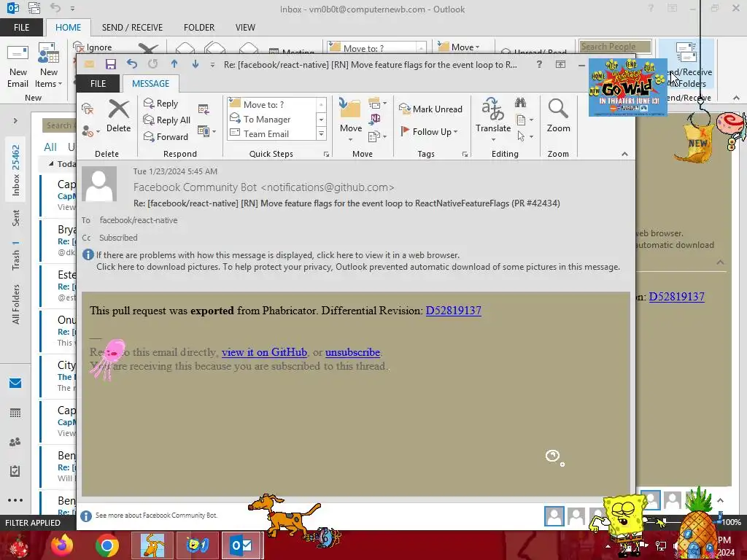This screenshot has height=560, width=747.
Task: Open the VIEW tab in Outlook
Action: [x=245, y=28]
